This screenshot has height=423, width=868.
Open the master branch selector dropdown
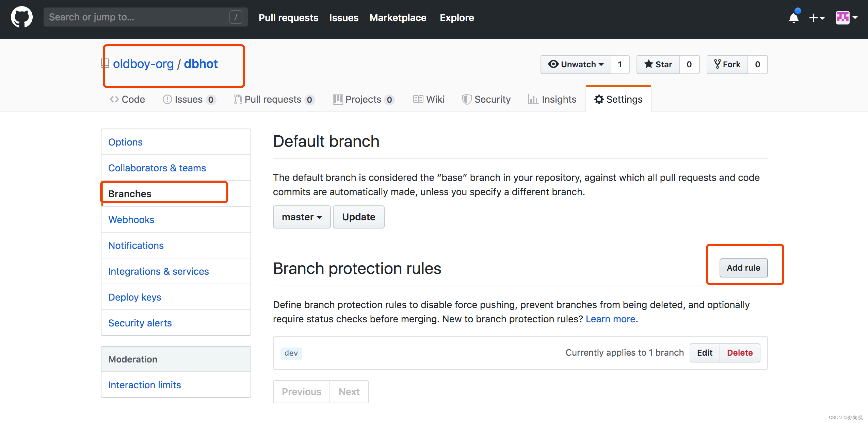tap(302, 217)
